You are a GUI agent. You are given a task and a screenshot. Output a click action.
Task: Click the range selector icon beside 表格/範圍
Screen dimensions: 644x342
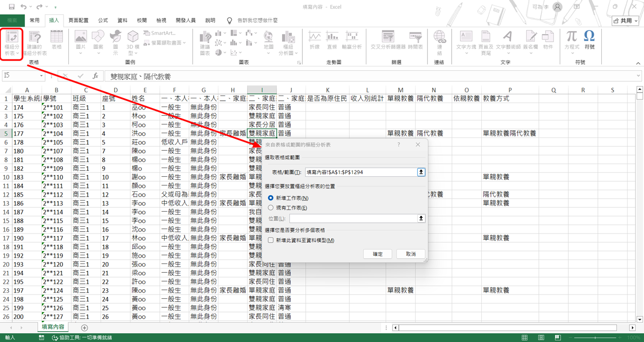[421, 172]
